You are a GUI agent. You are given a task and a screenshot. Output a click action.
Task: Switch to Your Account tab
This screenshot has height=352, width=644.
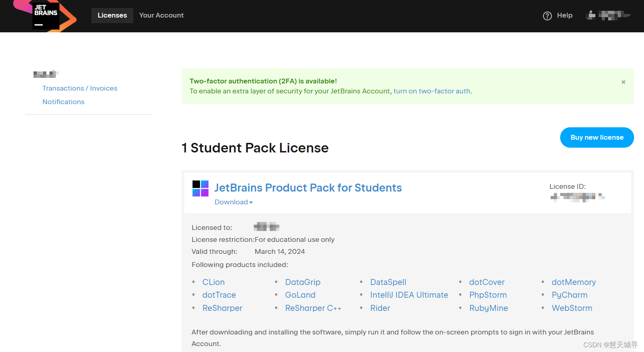(x=161, y=16)
